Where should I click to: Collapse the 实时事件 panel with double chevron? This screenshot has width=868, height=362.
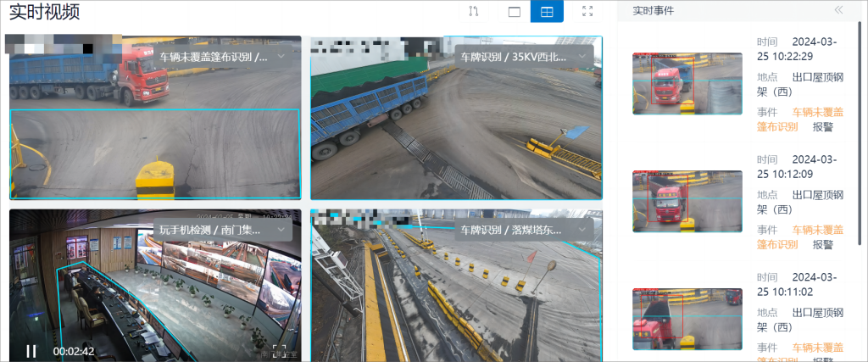click(839, 10)
